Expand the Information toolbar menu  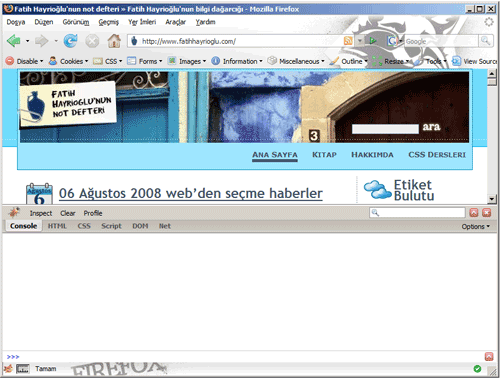[x=237, y=61]
